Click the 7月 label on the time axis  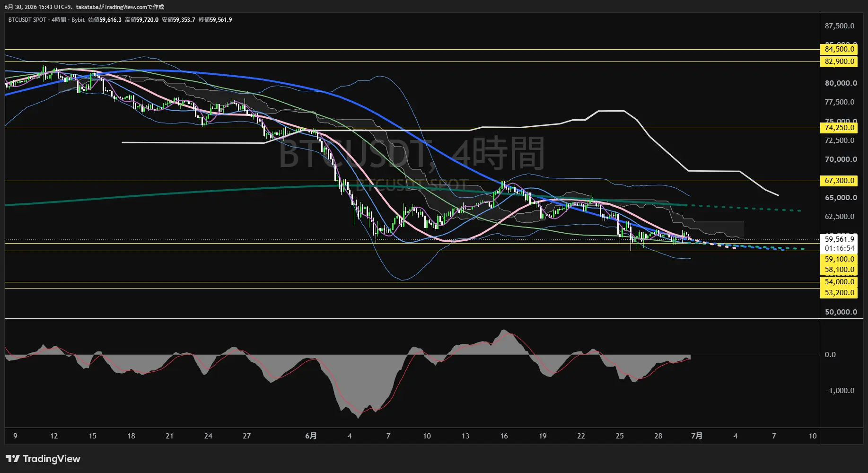coord(696,436)
